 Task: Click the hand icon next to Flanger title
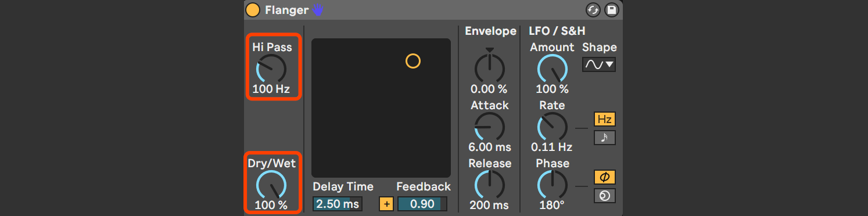[x=317, y=9]
